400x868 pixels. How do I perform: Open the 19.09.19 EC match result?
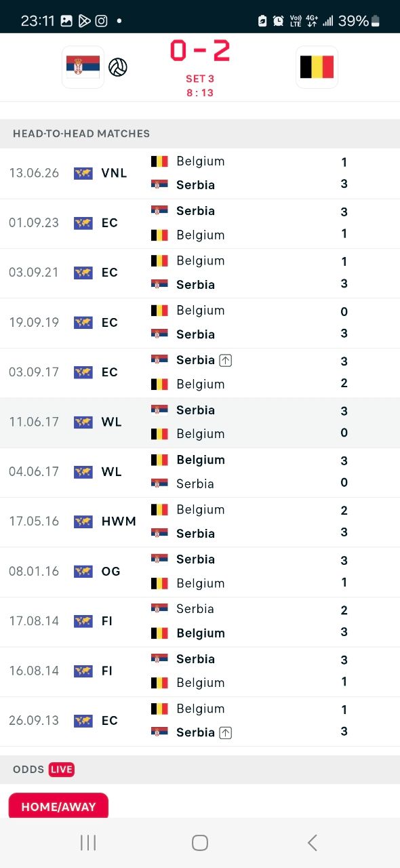[x=200, y=323]
